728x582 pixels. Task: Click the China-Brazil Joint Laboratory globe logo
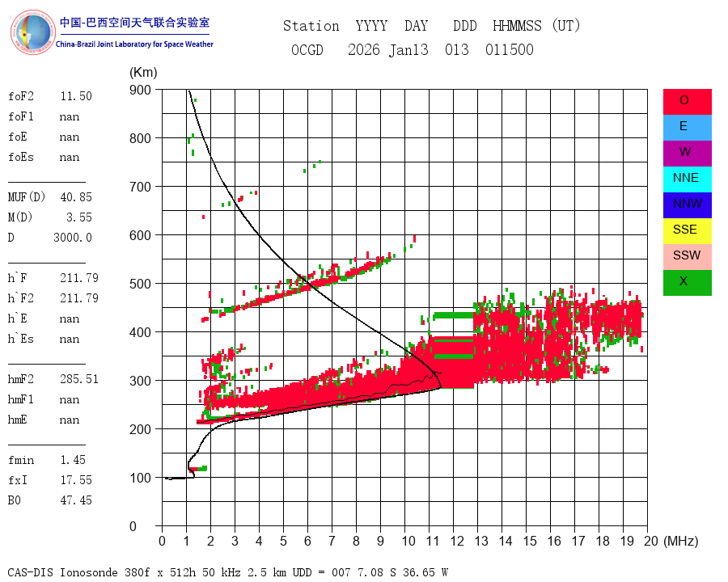pos(32,32)
